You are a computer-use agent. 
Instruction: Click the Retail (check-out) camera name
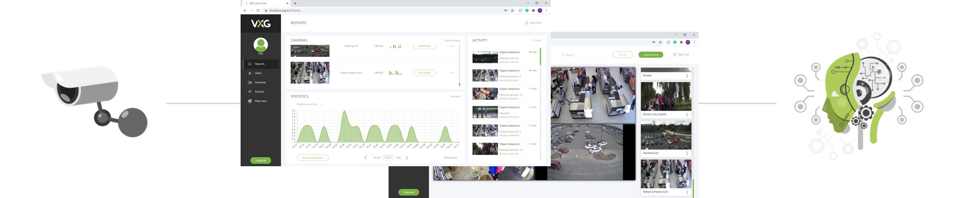click(351, 73)
